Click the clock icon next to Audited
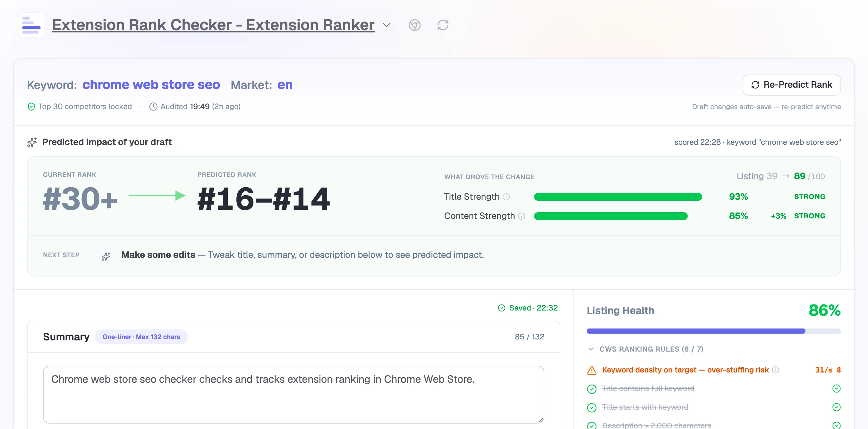This screenshot has width=868, height=429. (x=153, y=107)
